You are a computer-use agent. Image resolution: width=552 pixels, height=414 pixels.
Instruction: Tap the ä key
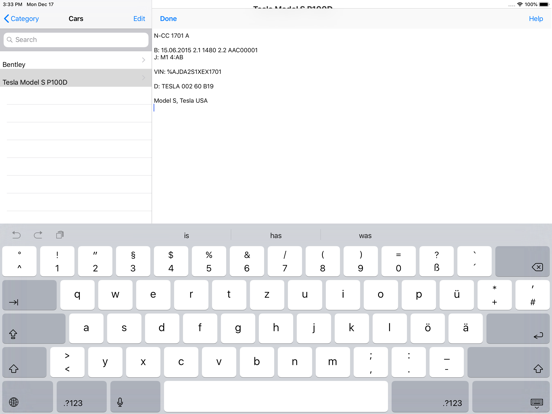(465, 328)
